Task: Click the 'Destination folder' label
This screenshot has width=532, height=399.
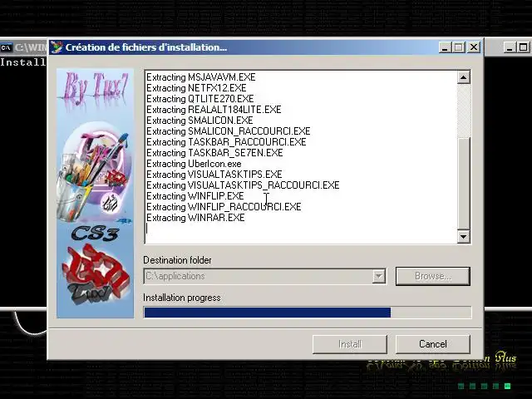Action: [x=177, y=260]
